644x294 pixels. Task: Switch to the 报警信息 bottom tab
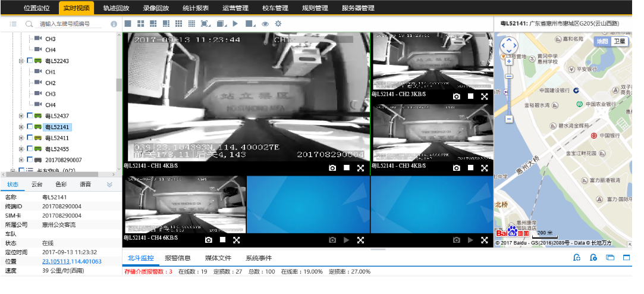pyautogui.click(x=177, y=258)
